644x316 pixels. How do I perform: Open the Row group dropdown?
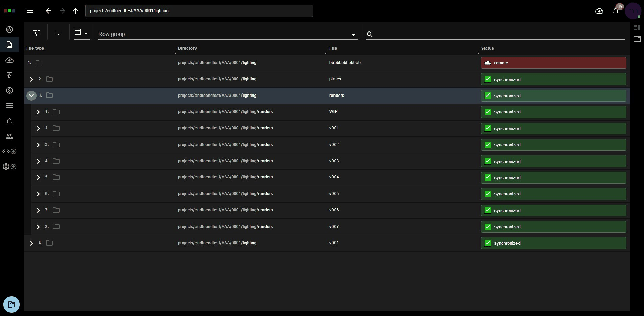click(x=228, y=34)
